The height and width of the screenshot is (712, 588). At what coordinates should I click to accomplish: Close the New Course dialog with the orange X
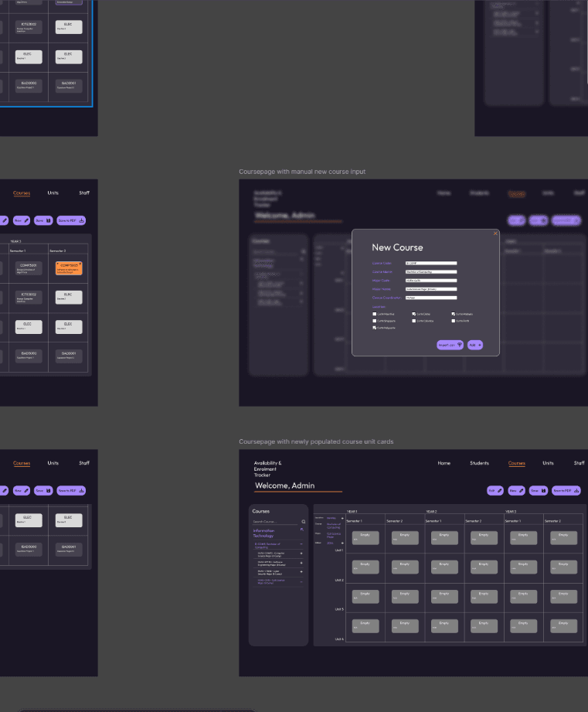(x=495, y=233)
